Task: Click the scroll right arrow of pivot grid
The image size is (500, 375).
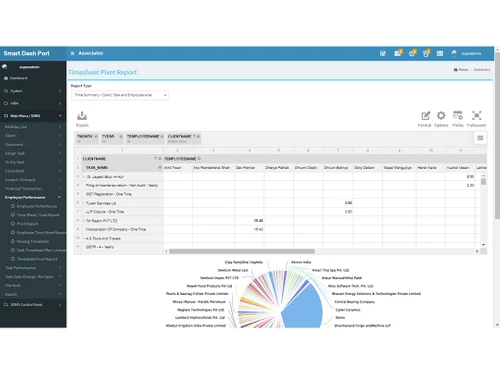Action: [x=477, y=251]
